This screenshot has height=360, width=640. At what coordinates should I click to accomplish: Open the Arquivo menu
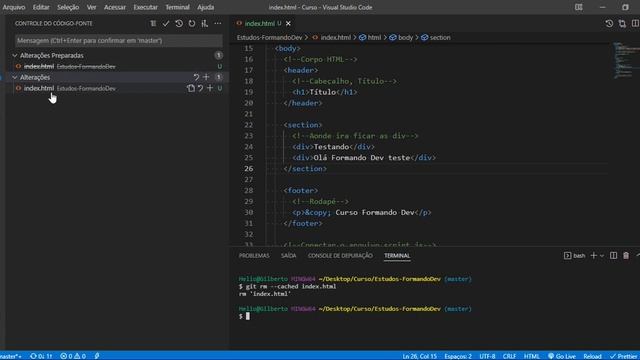tap(14, 7)
